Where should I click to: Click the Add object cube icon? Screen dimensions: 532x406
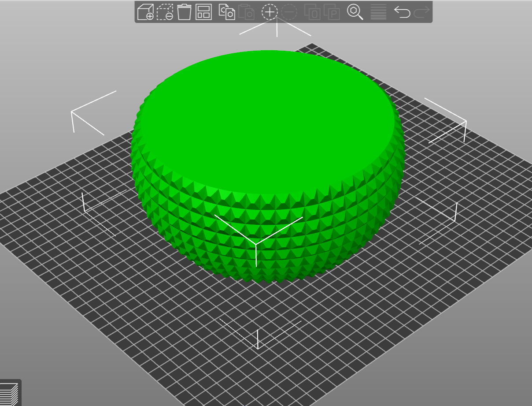[145, 12]
